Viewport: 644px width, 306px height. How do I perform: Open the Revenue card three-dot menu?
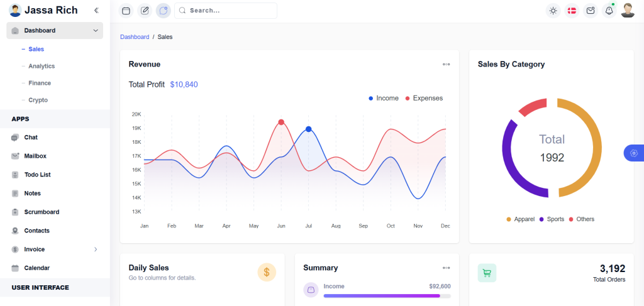click(446, 64)
